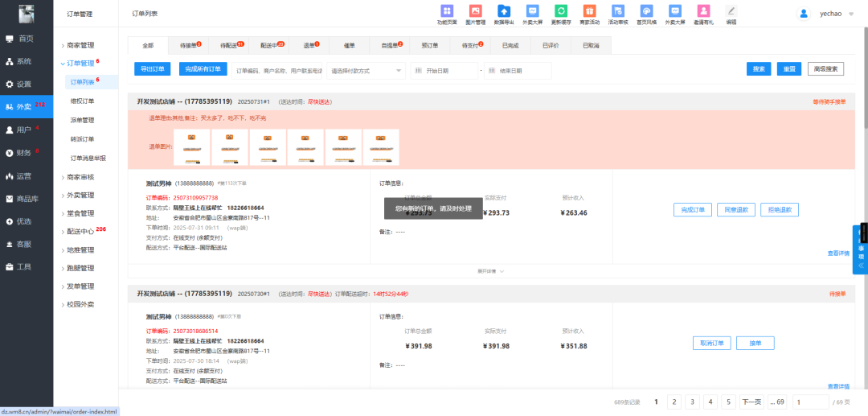Open the 商家活动 gift icon
The width and height of the screenshot is (868, 416).
[589, 11]
